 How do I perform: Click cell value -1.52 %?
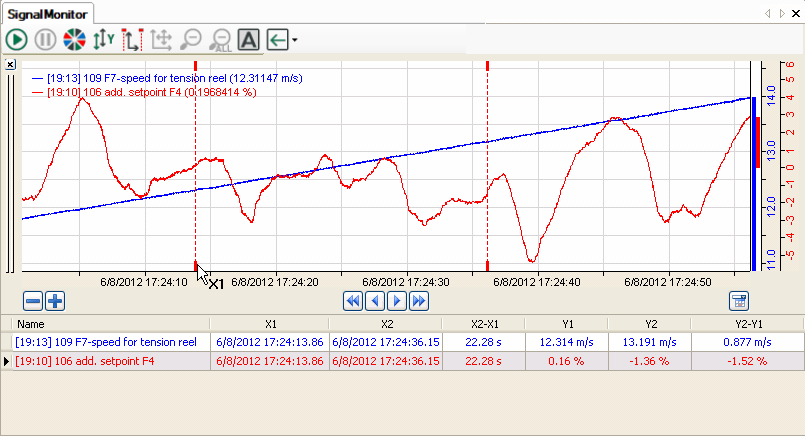coord(747,361)
